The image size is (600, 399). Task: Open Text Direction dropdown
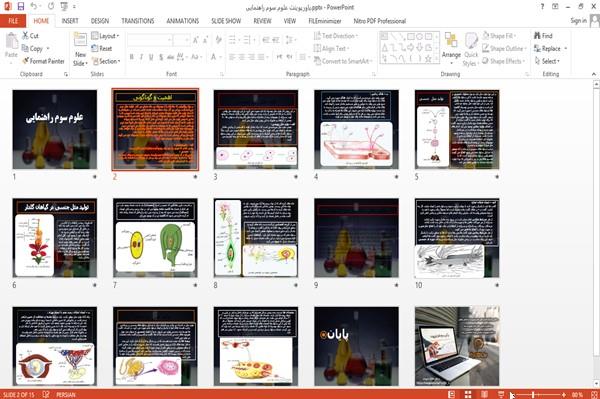pyautogui.click(x=336, y=36)
